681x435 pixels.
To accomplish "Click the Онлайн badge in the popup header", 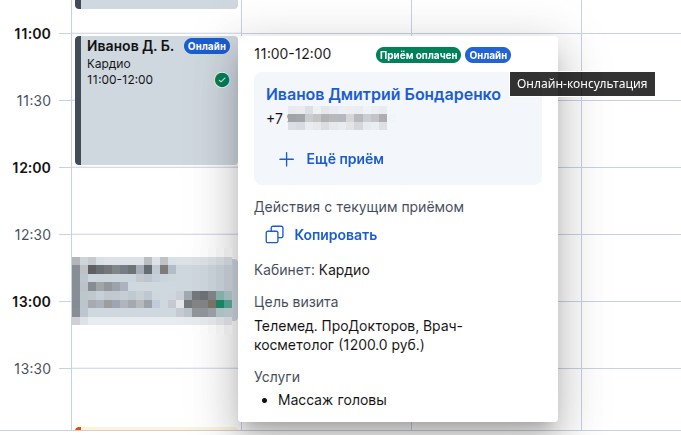I will pos(488,55).
